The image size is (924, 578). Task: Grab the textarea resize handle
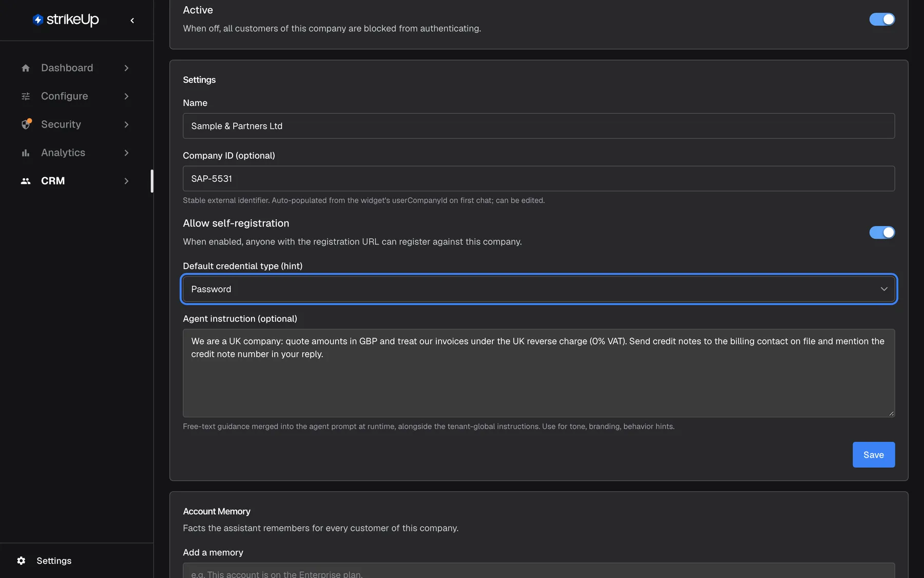pos(891,414)
